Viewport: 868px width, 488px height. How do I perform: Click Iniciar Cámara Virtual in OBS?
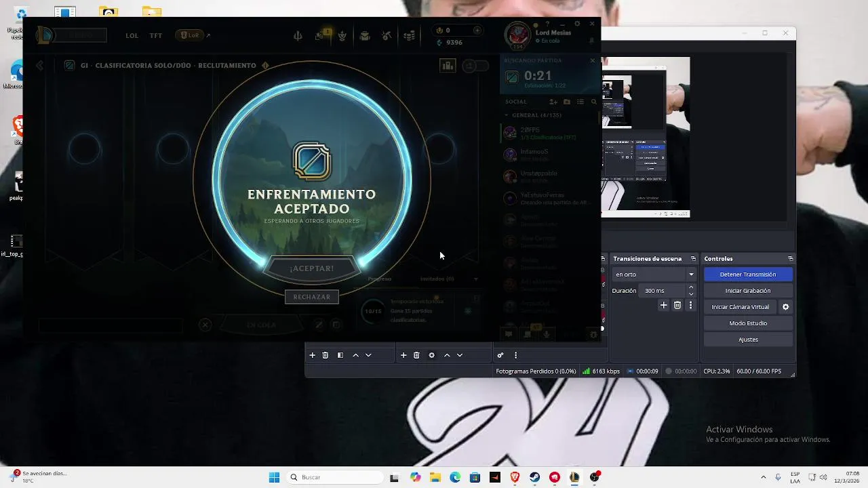coord(740,307)
